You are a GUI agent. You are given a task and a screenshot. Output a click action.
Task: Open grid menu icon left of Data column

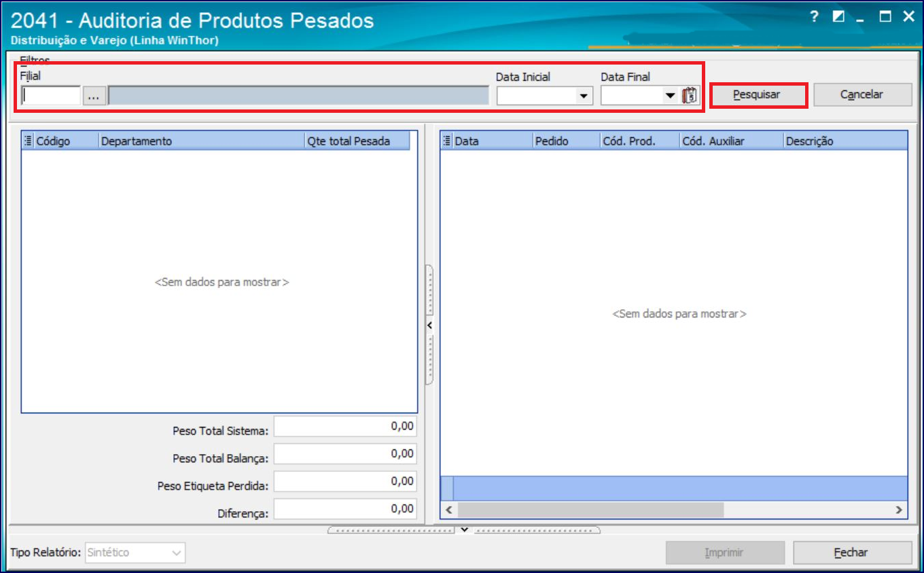(x=447, y=141)
